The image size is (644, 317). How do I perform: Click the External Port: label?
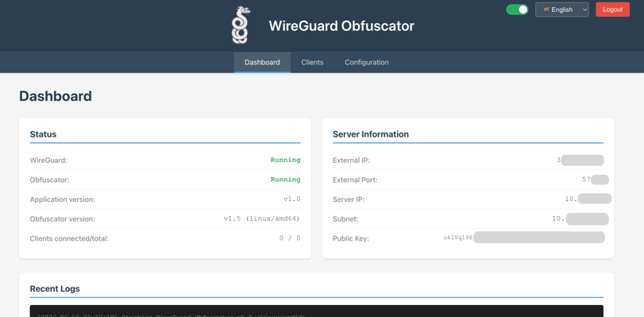355,180
